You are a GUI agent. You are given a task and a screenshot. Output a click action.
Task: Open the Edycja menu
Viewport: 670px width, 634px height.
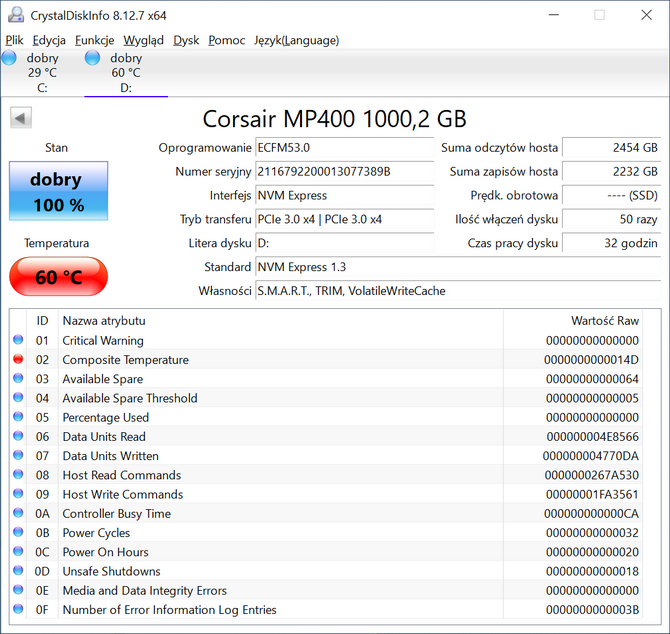[49, 40]
